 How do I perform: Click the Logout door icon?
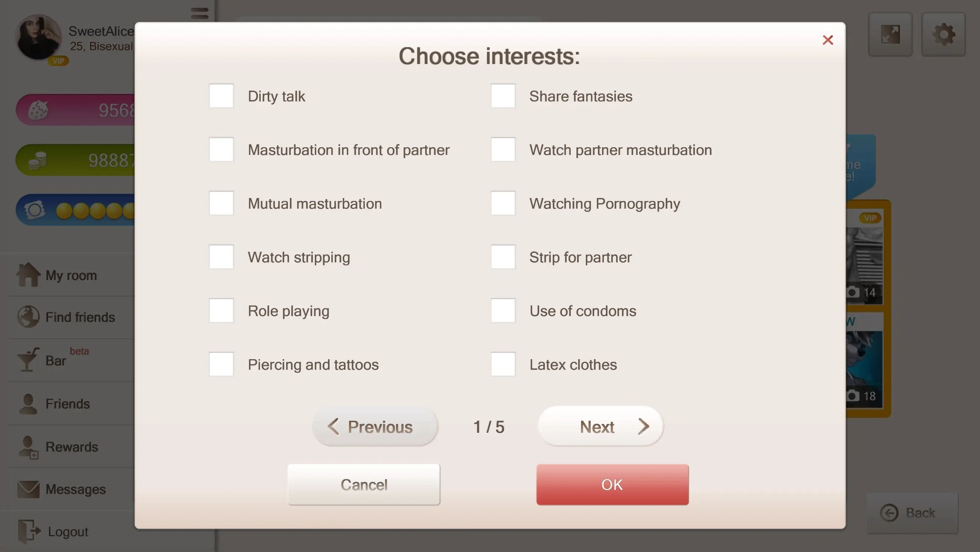pos(29,531)
